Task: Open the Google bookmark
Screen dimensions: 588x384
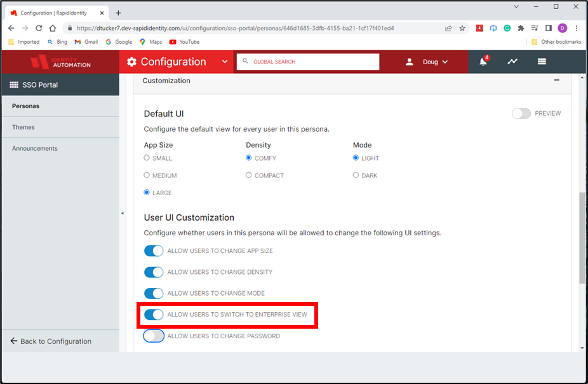Action: click(x=119, y=42)
